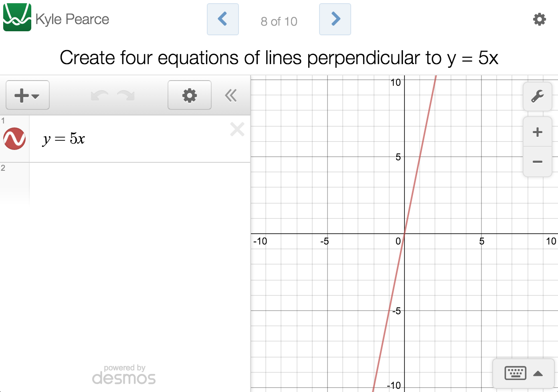Open the add-expression dropdown menu
The image size is (558, 392).
click(27, 95)
